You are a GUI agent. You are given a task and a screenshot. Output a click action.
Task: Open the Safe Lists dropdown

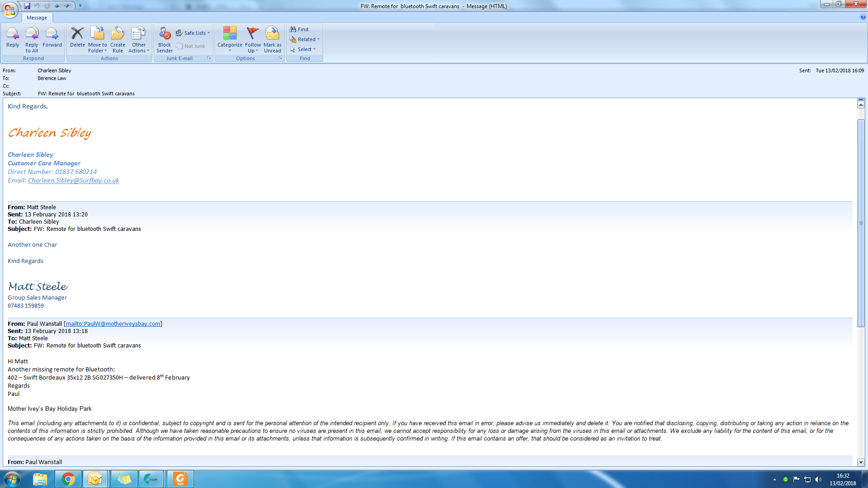tap(193, 33)
